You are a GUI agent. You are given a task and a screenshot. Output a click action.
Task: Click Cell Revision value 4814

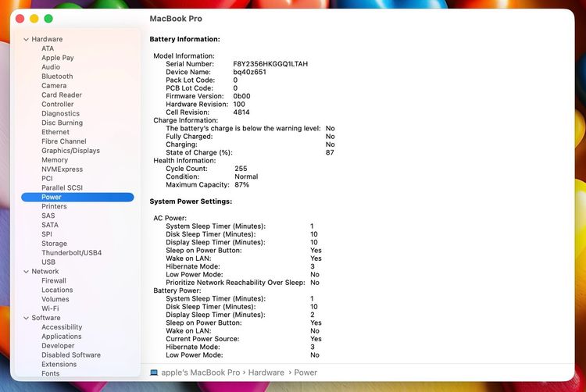pos(241,112)
